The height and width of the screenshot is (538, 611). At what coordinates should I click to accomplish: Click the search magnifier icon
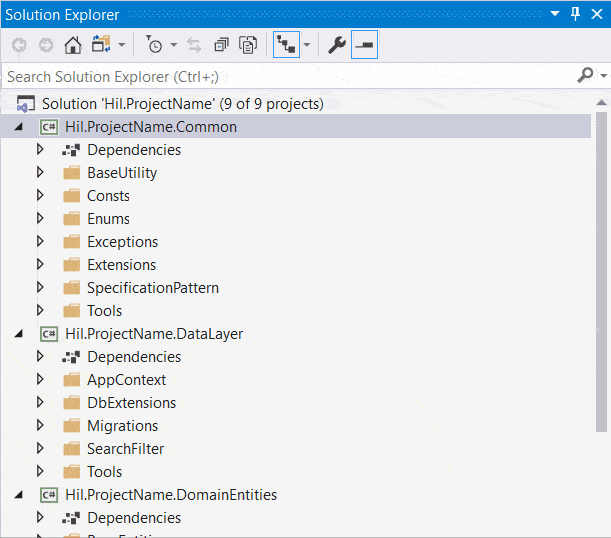tap(585, 75)
